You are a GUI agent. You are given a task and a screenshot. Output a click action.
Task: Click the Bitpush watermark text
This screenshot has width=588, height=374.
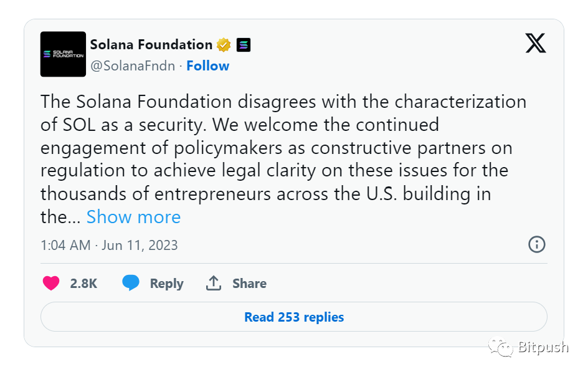point(543,347)
